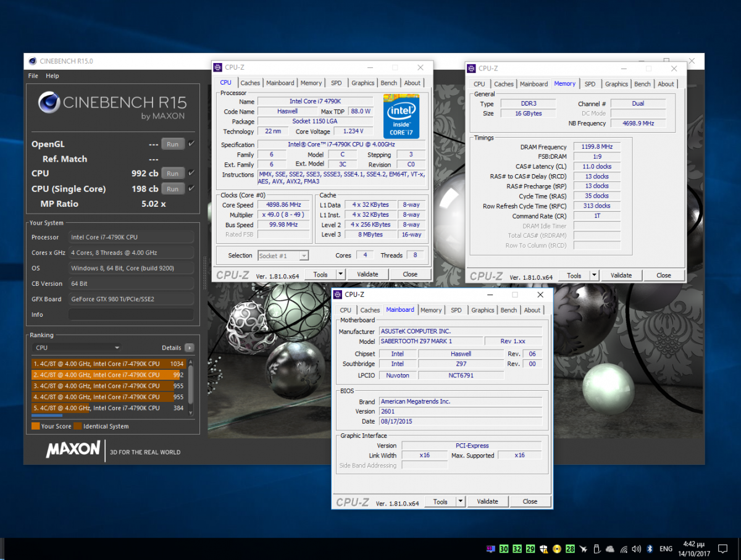Click the orange Your Score color swatch

(x=35, y=426)
